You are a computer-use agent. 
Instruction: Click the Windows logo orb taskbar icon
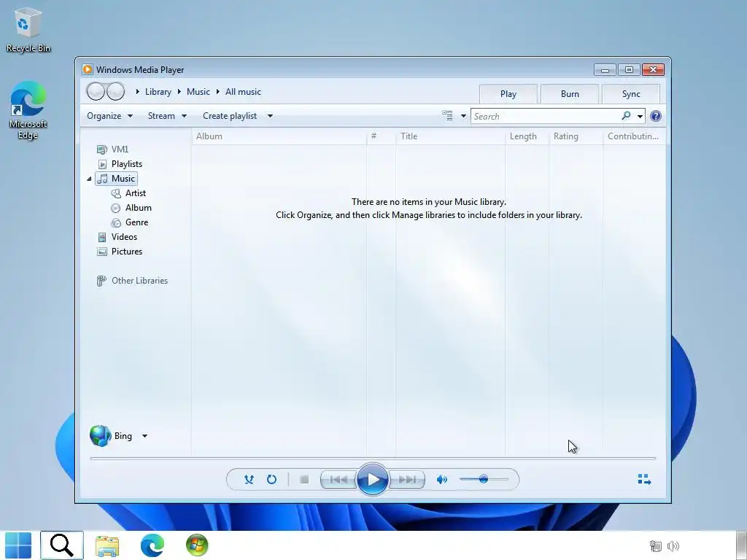pos(197,545)
